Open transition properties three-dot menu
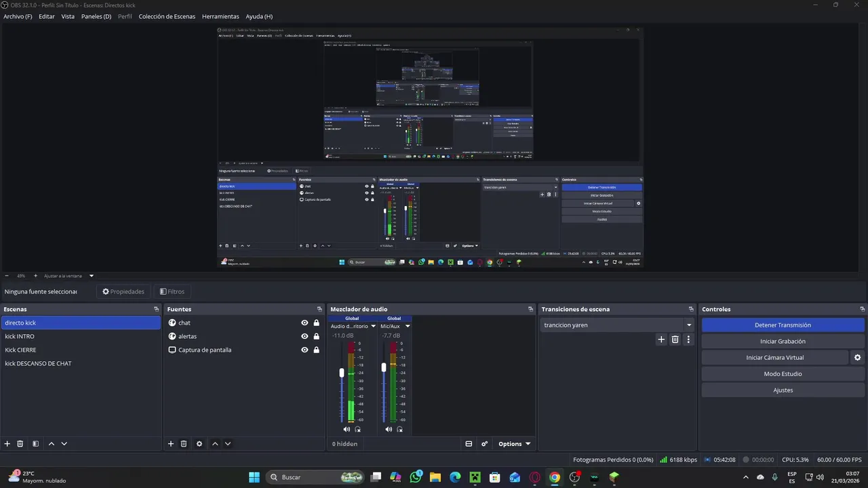 pos(688,340)
